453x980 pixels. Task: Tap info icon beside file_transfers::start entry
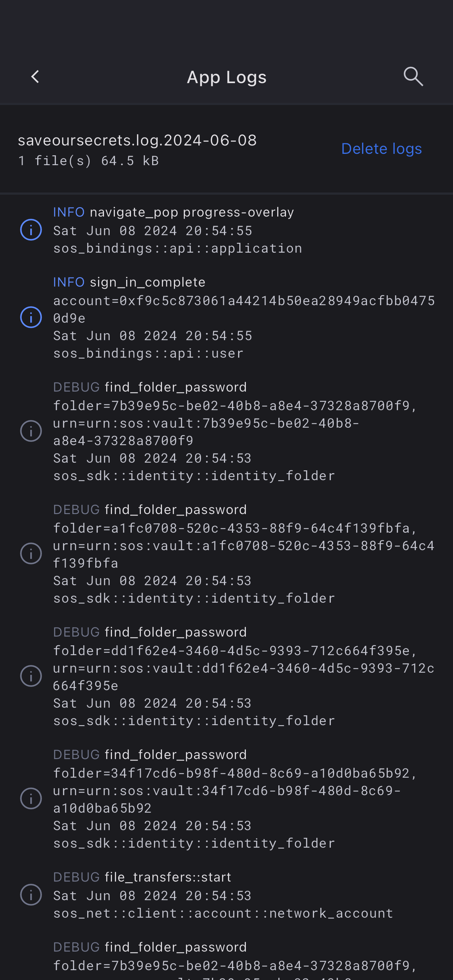pyautogui.click(x=31, y=895)
